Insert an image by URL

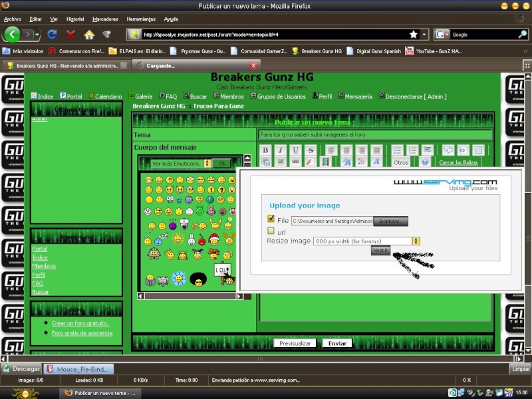[281, 162]
